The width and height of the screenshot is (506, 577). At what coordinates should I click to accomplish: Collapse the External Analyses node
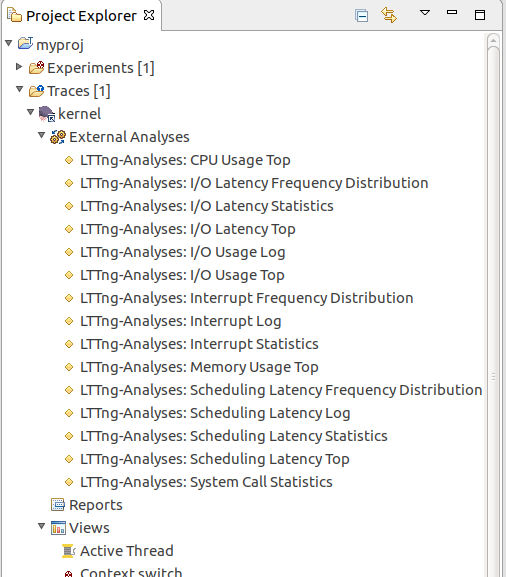pos(42,135)
